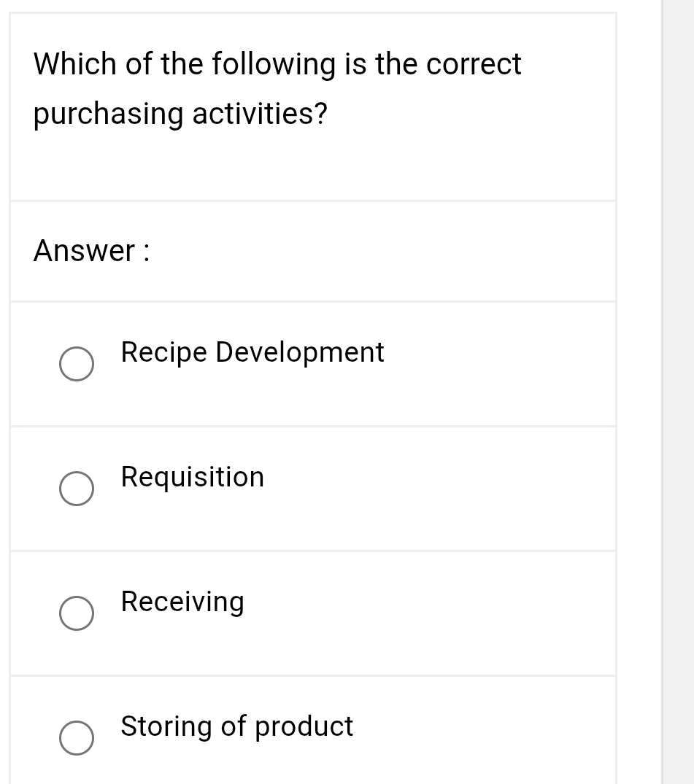Click the third answer option row
Image resolution: width=694 pixels, height=784 pixels.
click(x=312, y=612)
